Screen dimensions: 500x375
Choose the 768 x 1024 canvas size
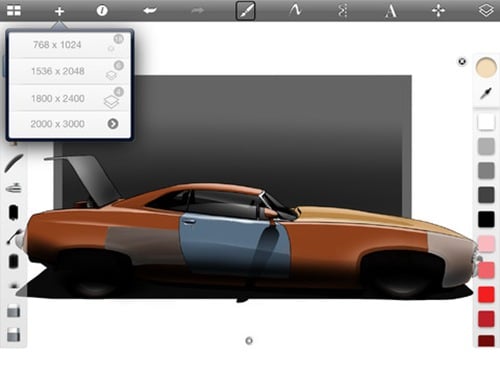pyautogui.click(x=69, y=45)
